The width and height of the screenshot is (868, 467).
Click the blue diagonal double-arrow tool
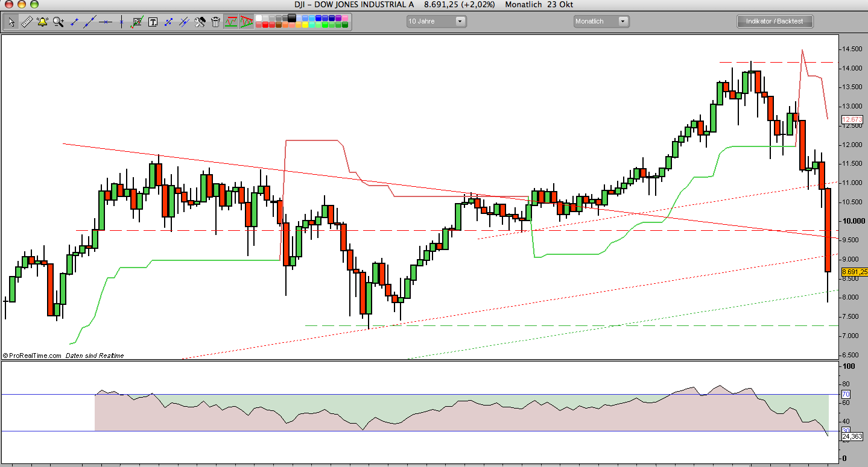pyautogui.click(x=168, y=22)
